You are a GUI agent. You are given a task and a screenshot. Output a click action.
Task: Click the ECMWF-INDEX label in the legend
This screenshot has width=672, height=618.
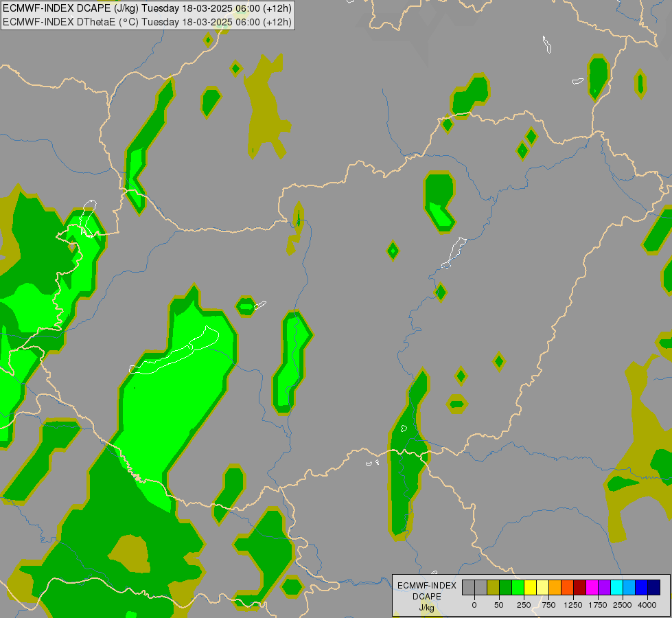[427, 586]
